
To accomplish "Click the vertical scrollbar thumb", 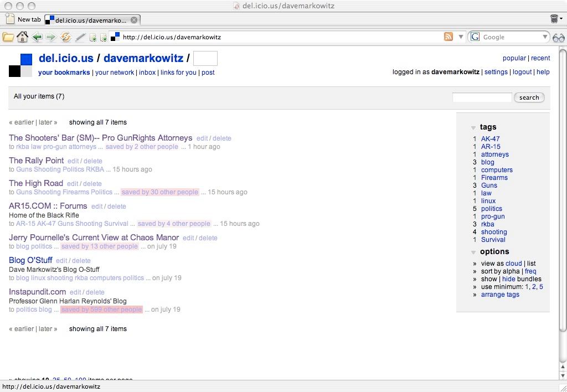I will 563,189.
